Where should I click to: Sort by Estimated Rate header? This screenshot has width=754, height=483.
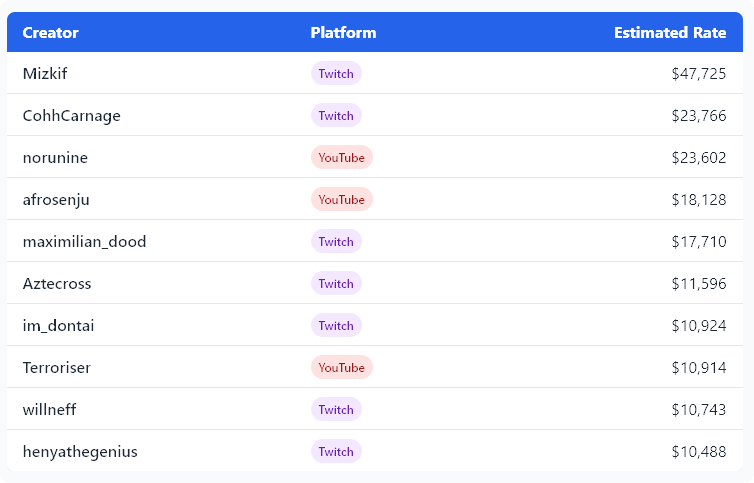[669, 33]
